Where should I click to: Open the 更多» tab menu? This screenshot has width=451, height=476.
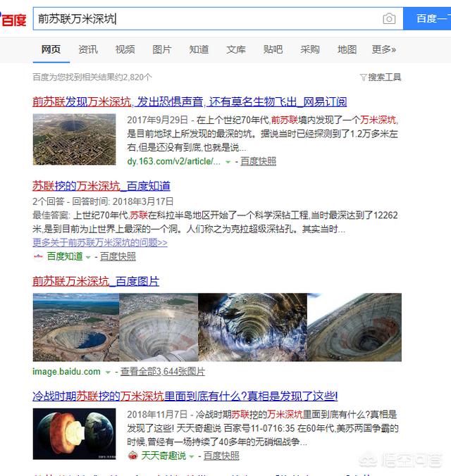[384, 49]
